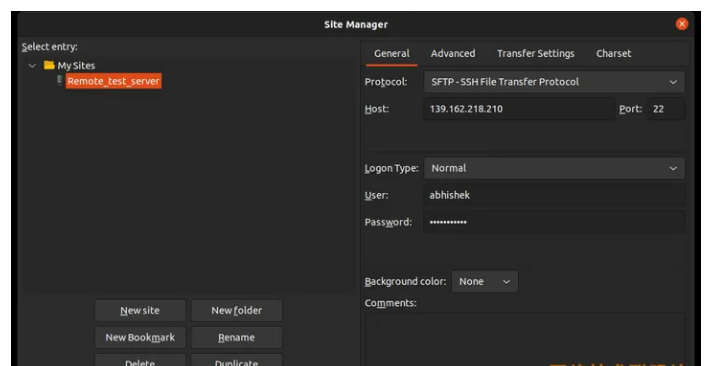
Task: Click the My Sites folder icon
Action: coord(49,65)
